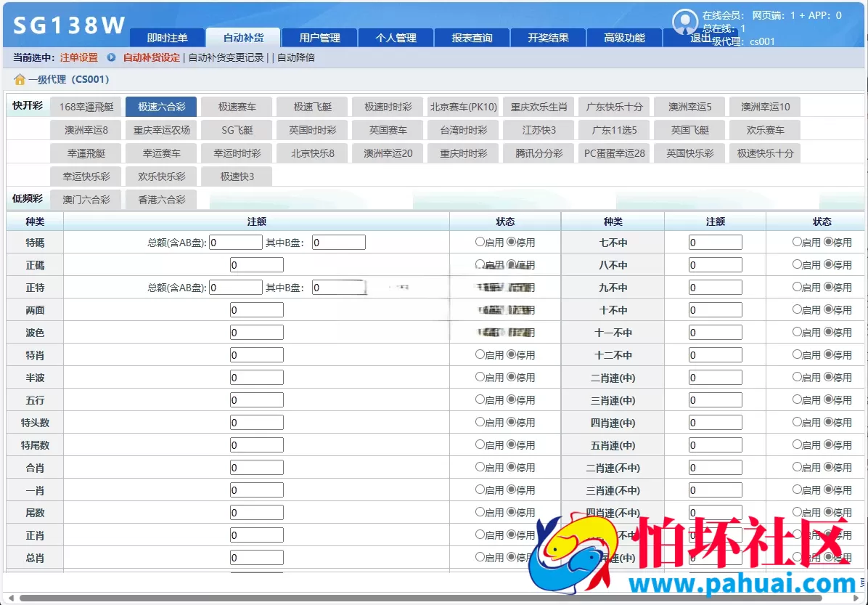The image size is (868, 605).
Task: Open the 自动补货设定 link
Action: [x=152, y=57]
